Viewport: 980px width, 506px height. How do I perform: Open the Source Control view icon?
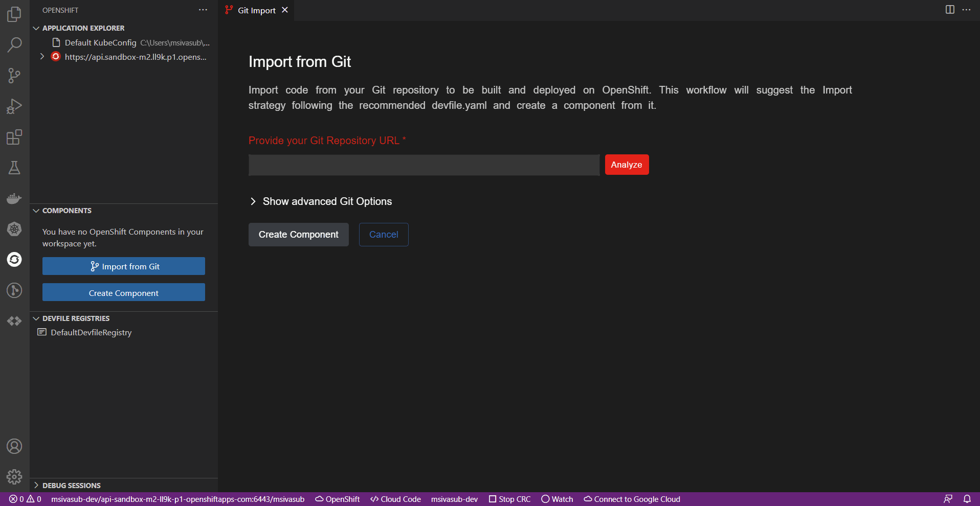coord(14,76)
